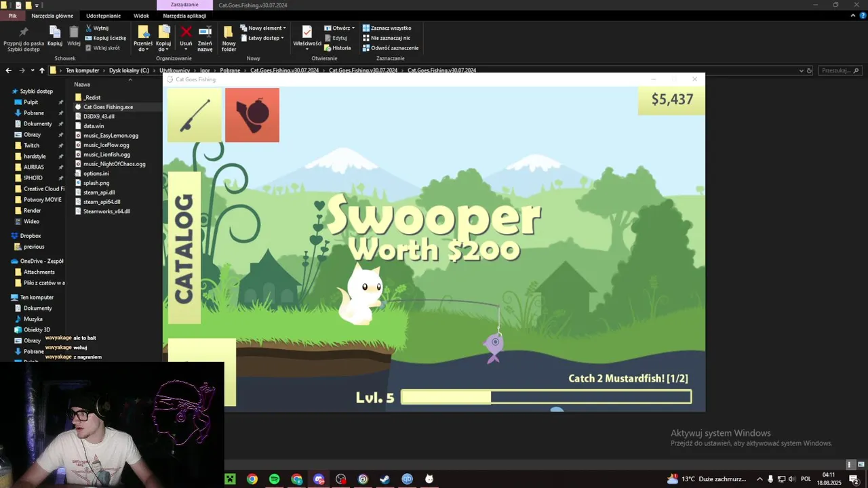The height and width of the screenshot is (488, 868).
Task: Expand the Nowy element dropdown
Action: (263, 28)
